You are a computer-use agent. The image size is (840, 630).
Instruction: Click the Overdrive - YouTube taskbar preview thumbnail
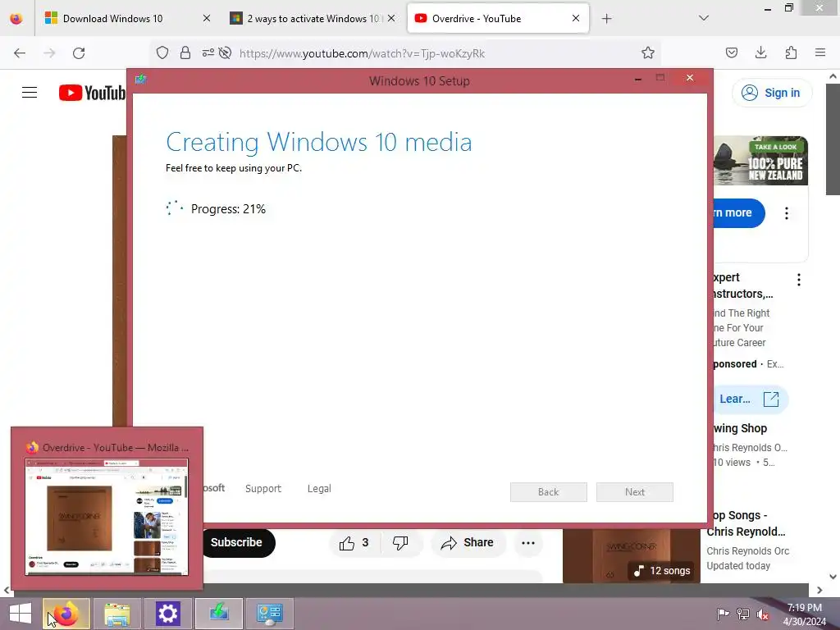[x=107, y=517]
